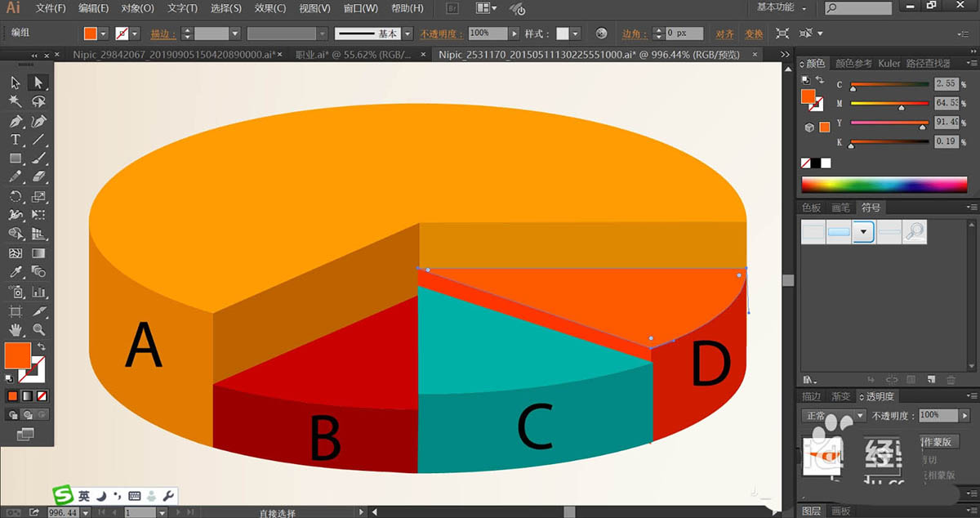Screen dimensions: 980x518
Task: Choose the Line Segment tool
Action: pos(38,140)
